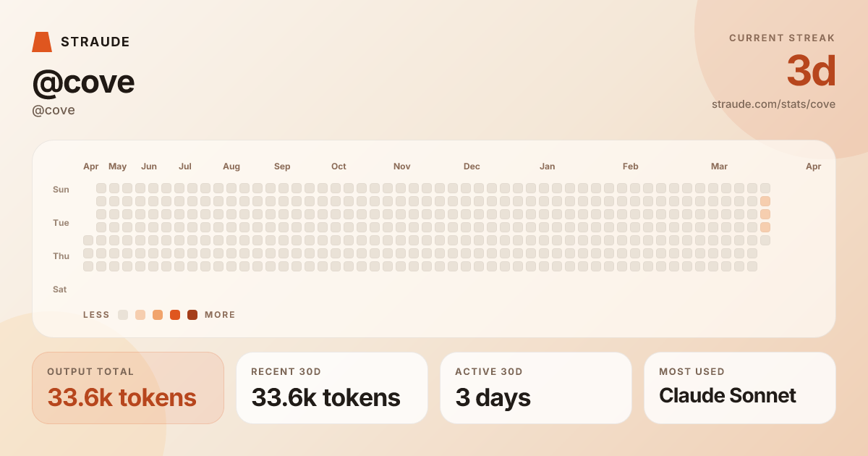Click the Most Used Claude Sonnet card
The width and height of the screenshot is (868, 456).
click(740, 388)
